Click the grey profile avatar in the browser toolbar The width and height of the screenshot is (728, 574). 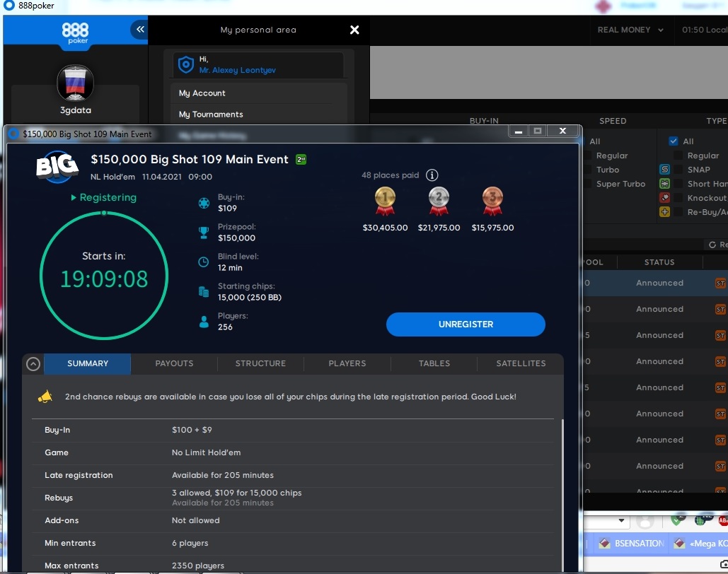[x=645, y=521]
